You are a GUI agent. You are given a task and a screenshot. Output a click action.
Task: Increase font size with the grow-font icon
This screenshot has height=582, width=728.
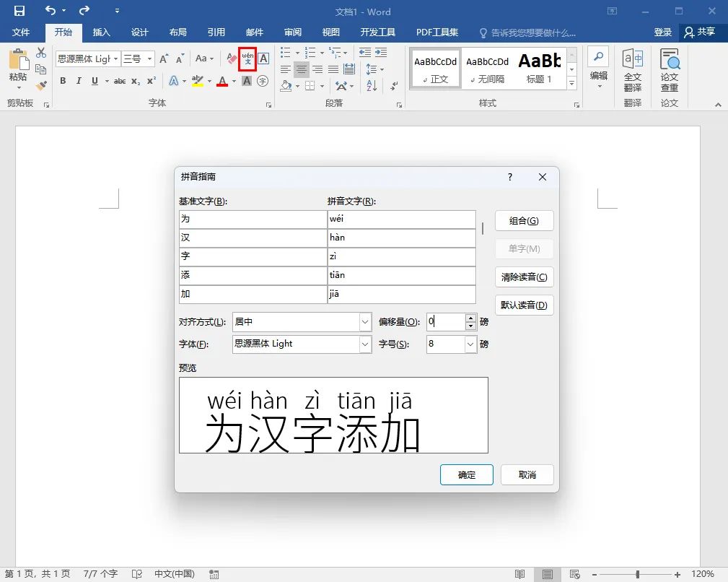[x=164, y=59]
